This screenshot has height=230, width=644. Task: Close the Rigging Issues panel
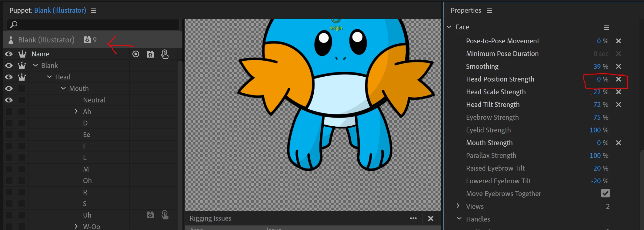(431, 218)
